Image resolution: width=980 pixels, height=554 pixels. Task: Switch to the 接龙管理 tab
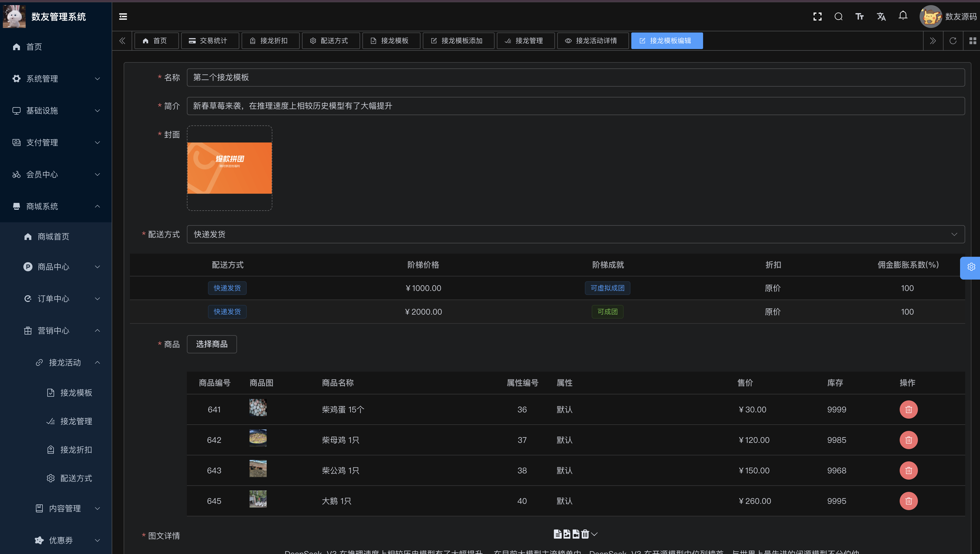pyautogui.click(x=526, y=41)
